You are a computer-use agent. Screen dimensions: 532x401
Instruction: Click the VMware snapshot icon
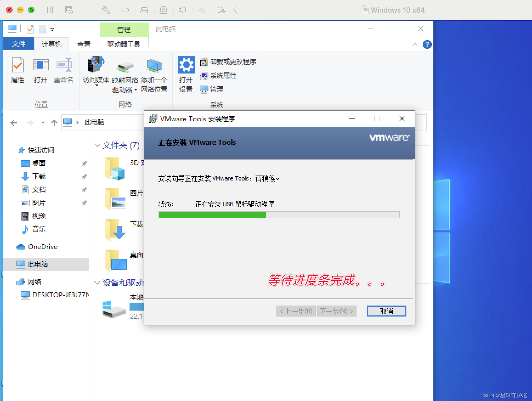69,10
